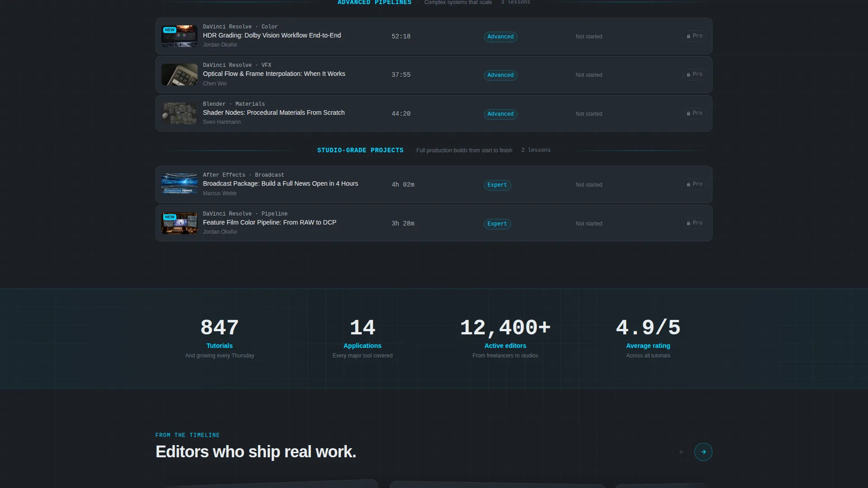Click next arrow in testimonials carousel

coord(703,452)
